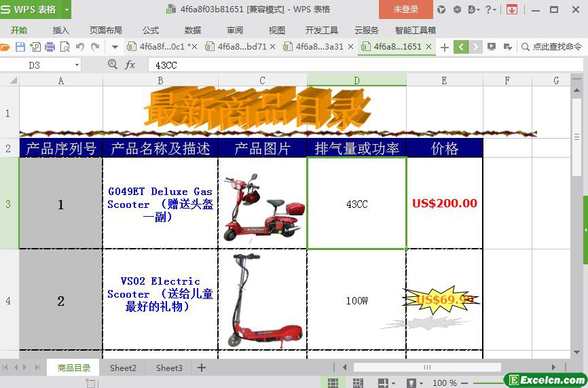The height and width of the screenshot is (388, 588).
Task: Click the 未登录 login button
Action: coord(406,10)
